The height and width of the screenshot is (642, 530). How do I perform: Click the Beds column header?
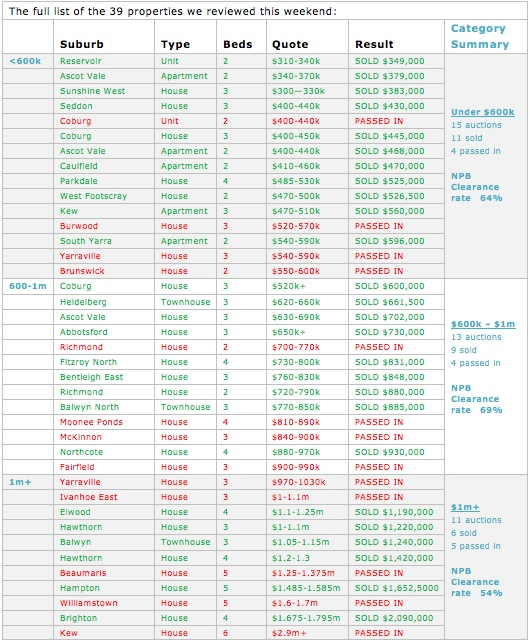tap(238, 44)
